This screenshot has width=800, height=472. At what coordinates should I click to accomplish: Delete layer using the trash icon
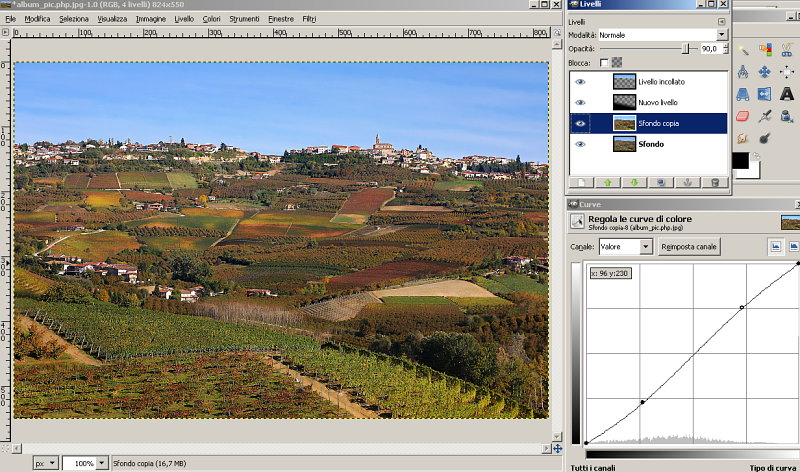pos(715,182)
